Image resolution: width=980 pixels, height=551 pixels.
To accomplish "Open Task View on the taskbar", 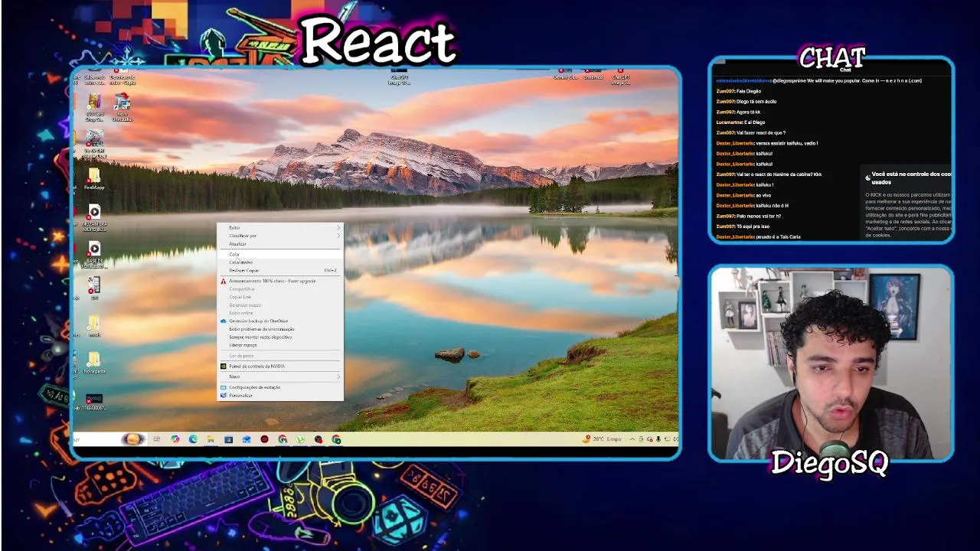I will tap(156, 439).
